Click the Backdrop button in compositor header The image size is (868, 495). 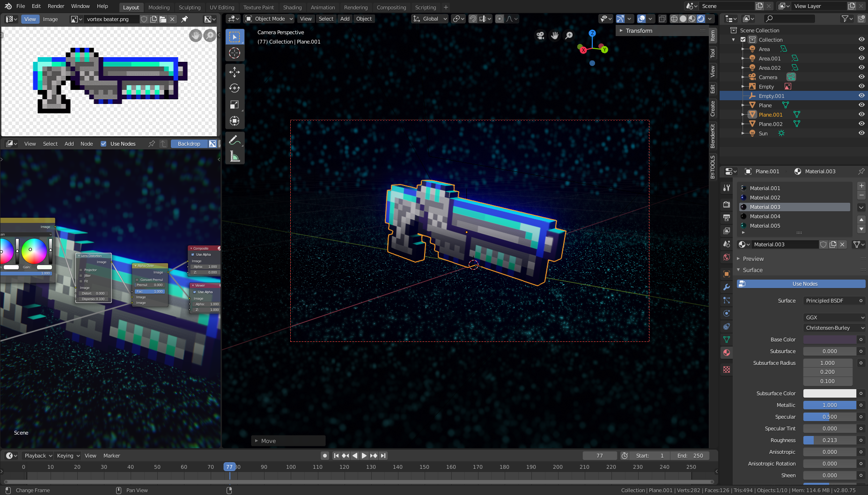tap(189, 144)
